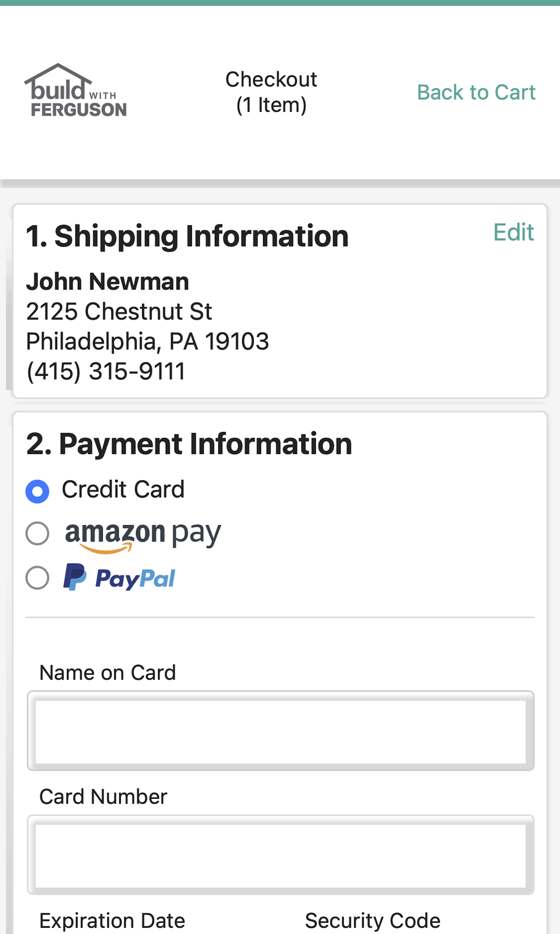The width and height of the screenshot is (560, 934).
Task: Click the Payment Information heading
Action: tap(189, 444)
